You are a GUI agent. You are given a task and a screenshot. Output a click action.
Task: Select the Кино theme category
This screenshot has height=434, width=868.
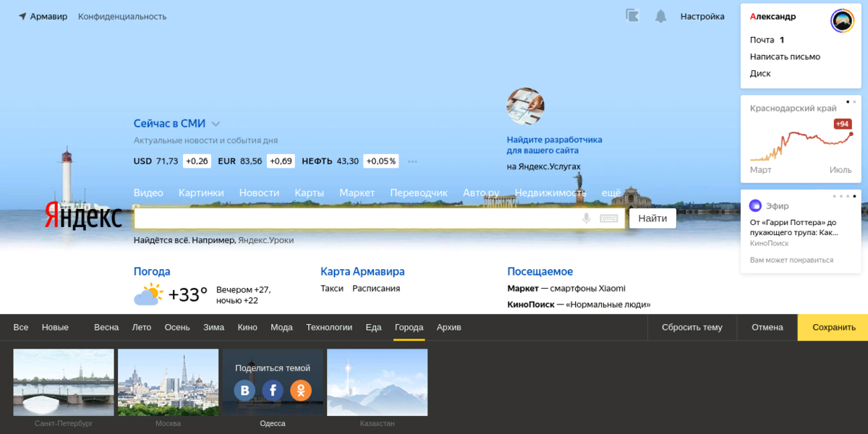coord(247,327)
